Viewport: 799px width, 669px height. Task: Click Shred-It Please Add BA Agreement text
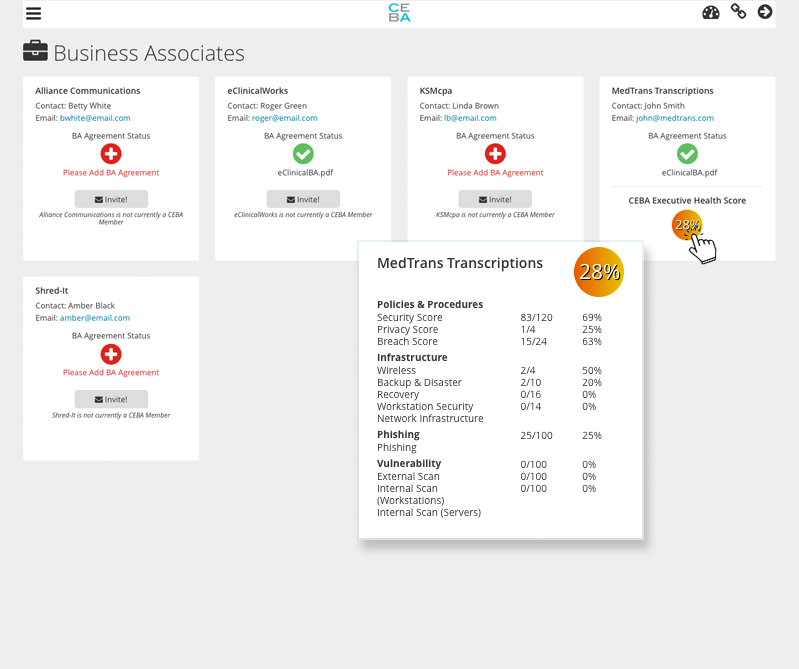pos(111,372)
